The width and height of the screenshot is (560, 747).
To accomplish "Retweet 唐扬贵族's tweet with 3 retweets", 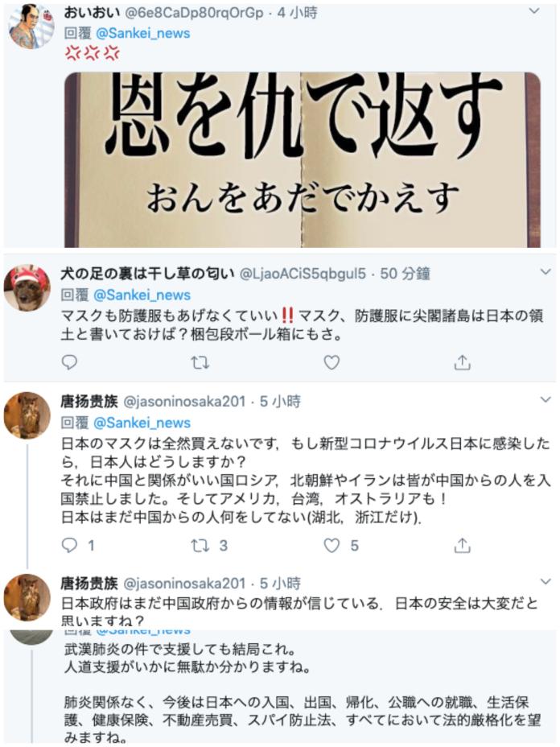I will pos(209,545).
